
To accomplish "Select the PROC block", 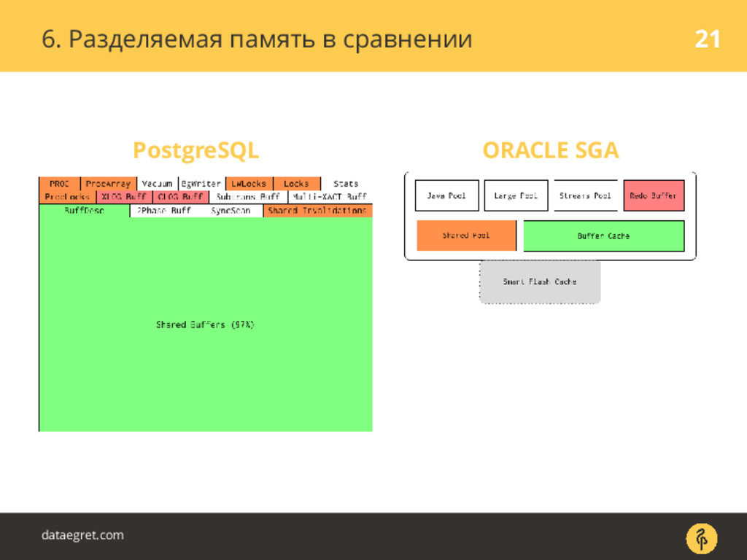I will pos(60,183).
